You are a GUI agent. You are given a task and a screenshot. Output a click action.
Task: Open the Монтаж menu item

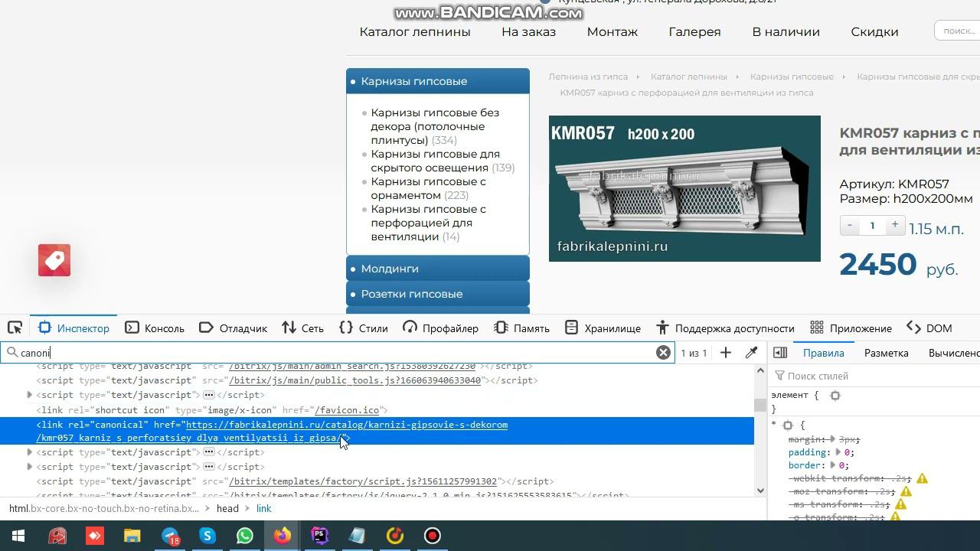point(612,31)
